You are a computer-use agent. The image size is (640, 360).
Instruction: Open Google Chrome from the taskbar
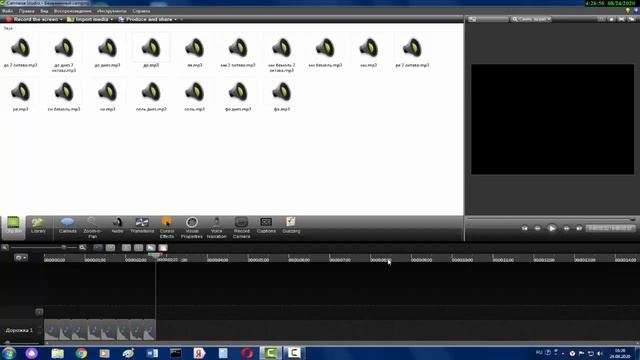pyautogui.click(x=81, y=353)
